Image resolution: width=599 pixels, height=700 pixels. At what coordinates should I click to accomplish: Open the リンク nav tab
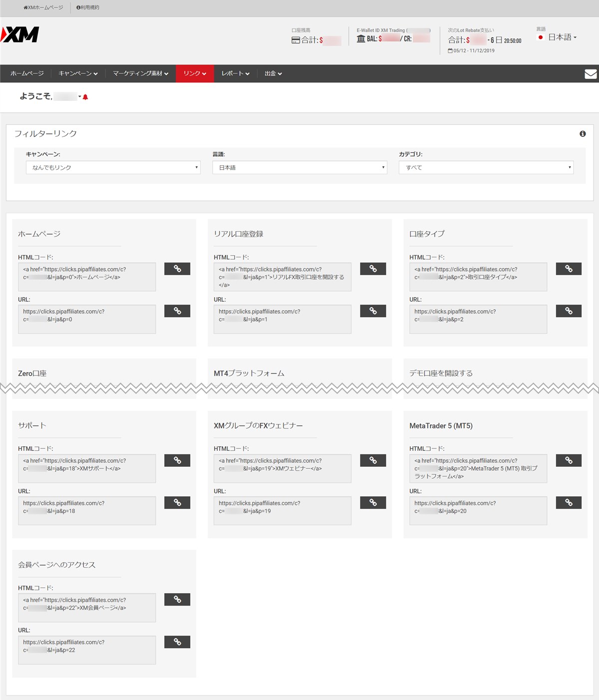point(195,73)
